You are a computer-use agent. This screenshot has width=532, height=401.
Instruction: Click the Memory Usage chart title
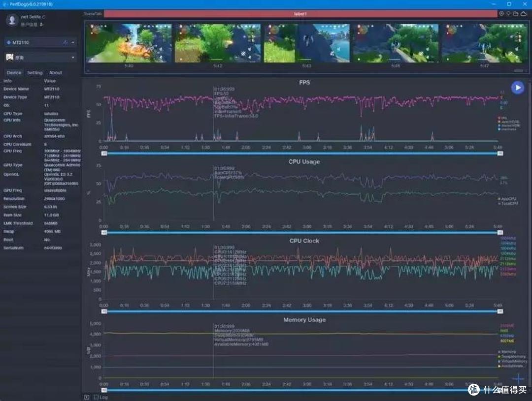coord(304,320)
